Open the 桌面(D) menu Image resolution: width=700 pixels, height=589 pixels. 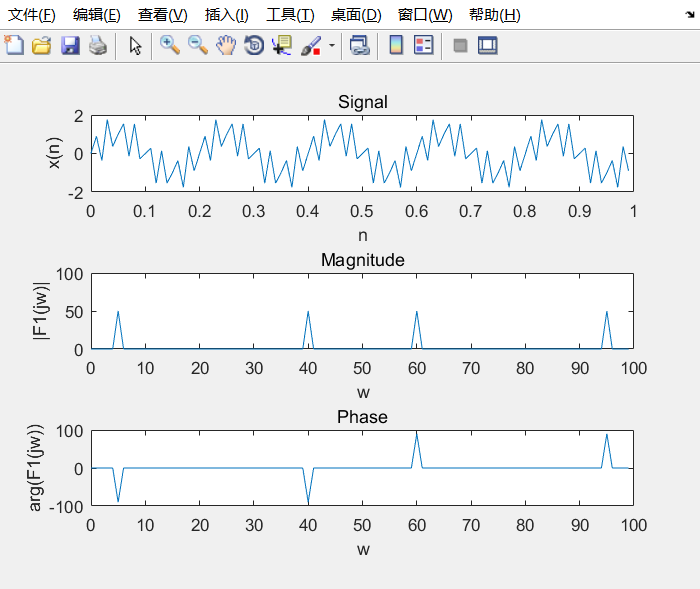(356, 15)
